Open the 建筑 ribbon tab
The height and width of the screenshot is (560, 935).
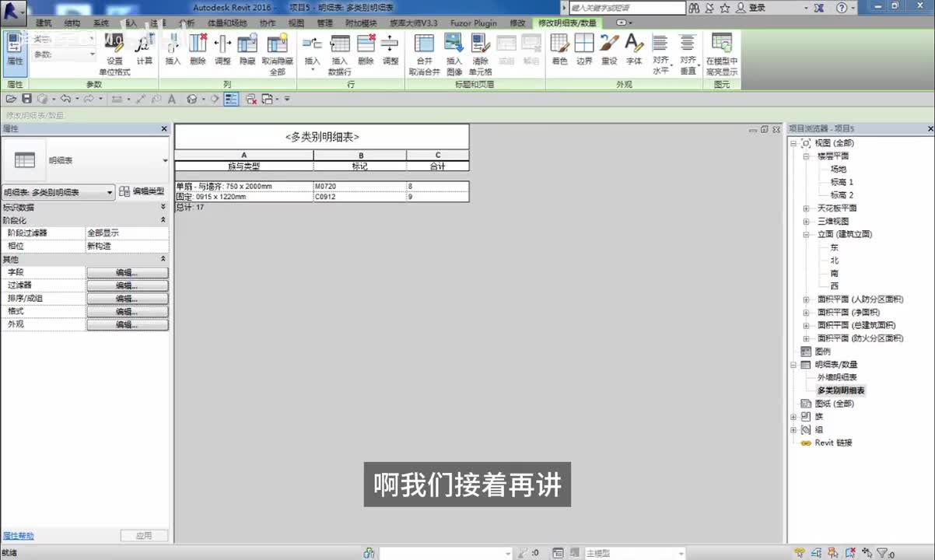pyautogui.click(x=44, y=23)
